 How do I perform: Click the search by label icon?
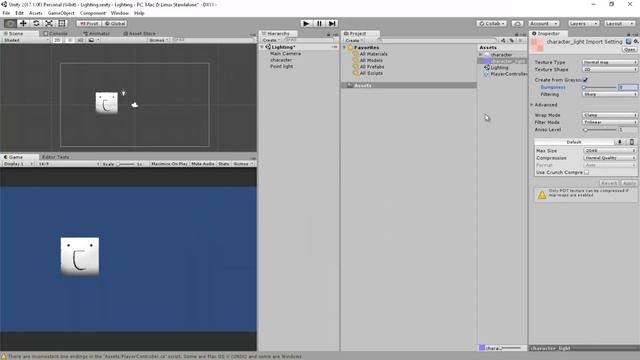[x=511, y=40]
